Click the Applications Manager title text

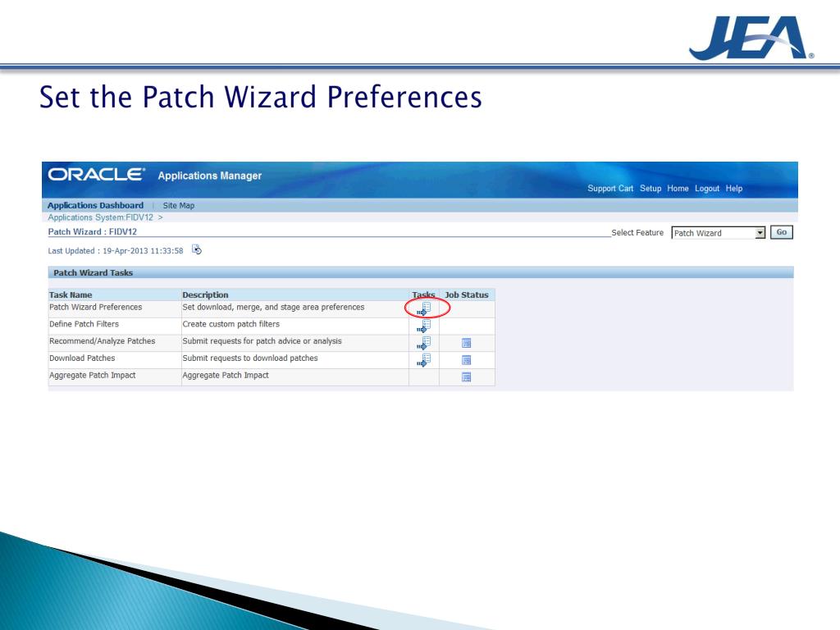[209, 176]
